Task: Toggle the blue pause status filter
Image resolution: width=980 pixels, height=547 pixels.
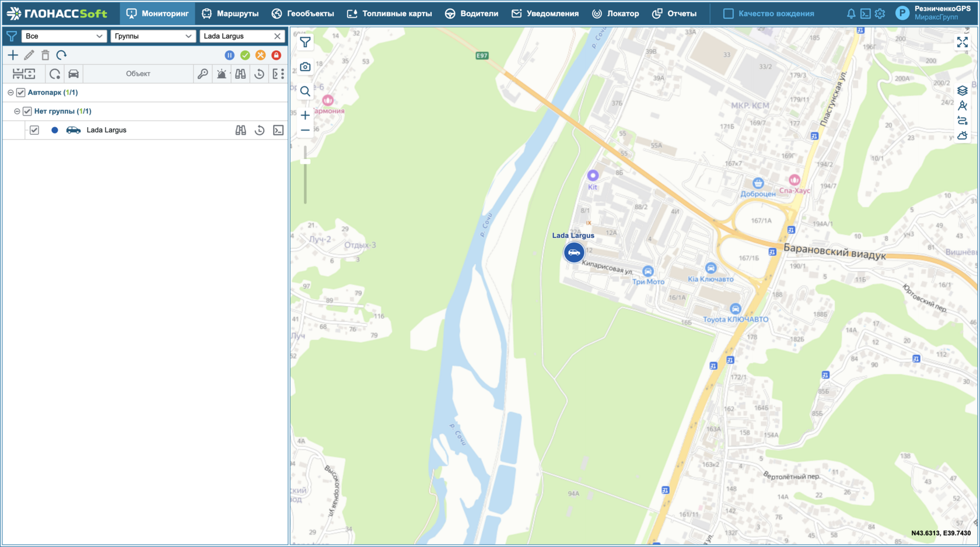Action: point(229,55)
